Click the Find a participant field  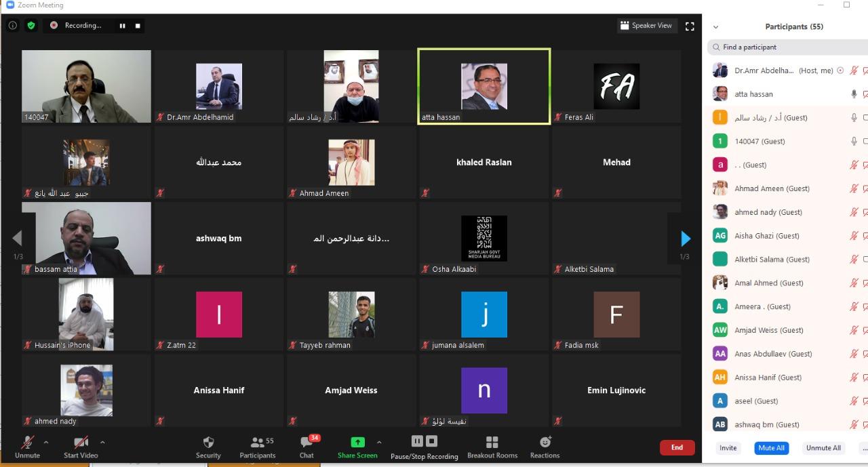point(787,47)
